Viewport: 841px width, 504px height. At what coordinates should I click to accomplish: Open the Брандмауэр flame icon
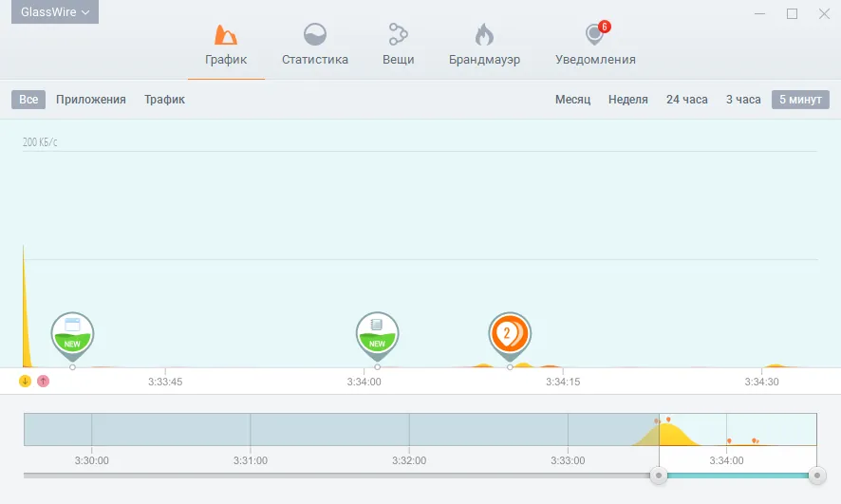click(x=484, y=35)
